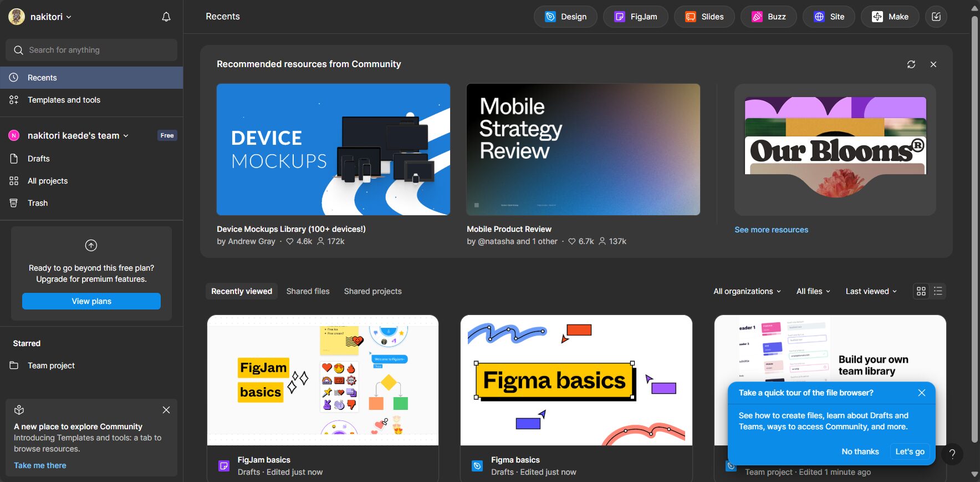980x482 pixels.
Task: Create a new Buzz file
Action: (769, 17)
